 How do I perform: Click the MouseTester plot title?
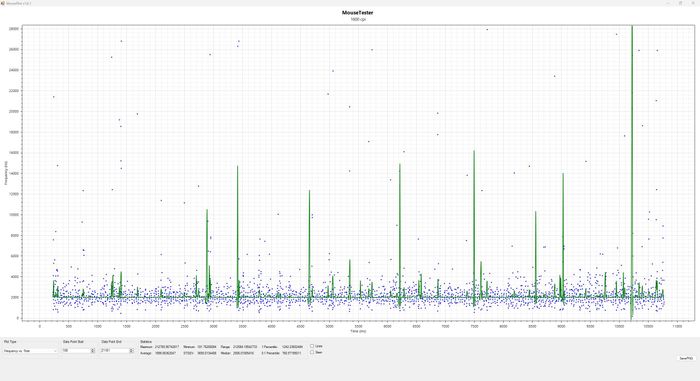tap(357, 13)
